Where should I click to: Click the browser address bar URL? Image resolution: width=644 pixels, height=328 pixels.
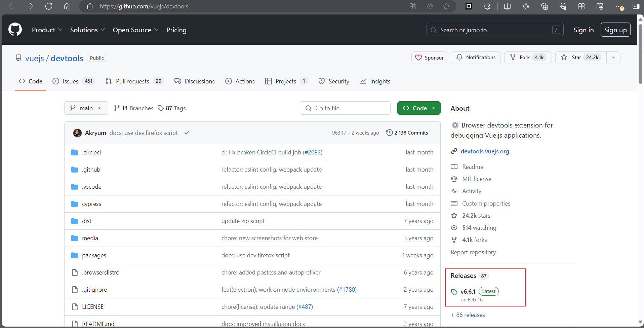click(x=144, y=6)
